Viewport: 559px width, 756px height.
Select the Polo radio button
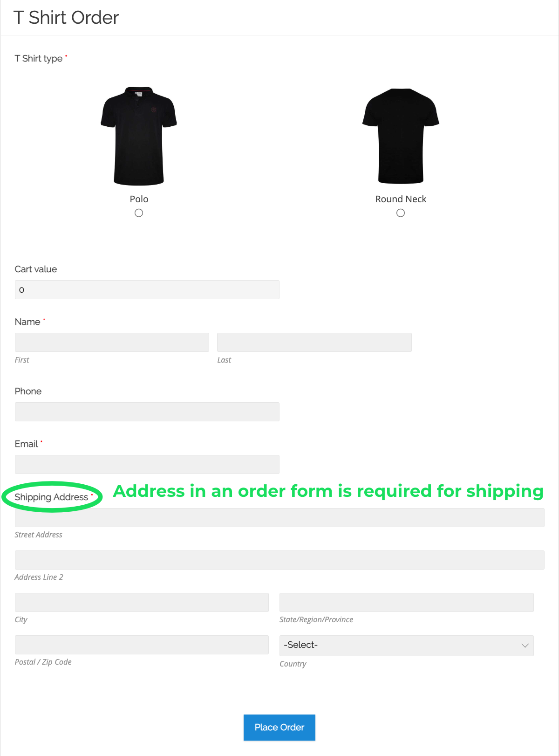[x=139, y=213]
